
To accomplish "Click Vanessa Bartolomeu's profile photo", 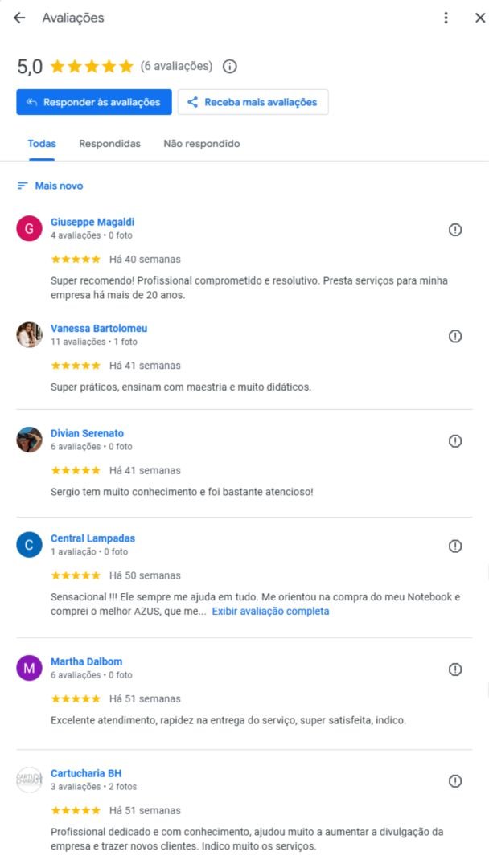I will click(29, 334).
